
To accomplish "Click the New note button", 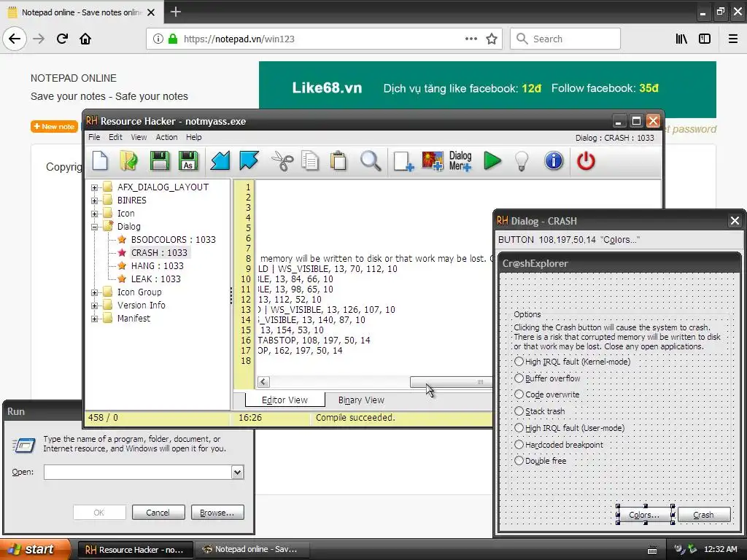I will point(54,126).
